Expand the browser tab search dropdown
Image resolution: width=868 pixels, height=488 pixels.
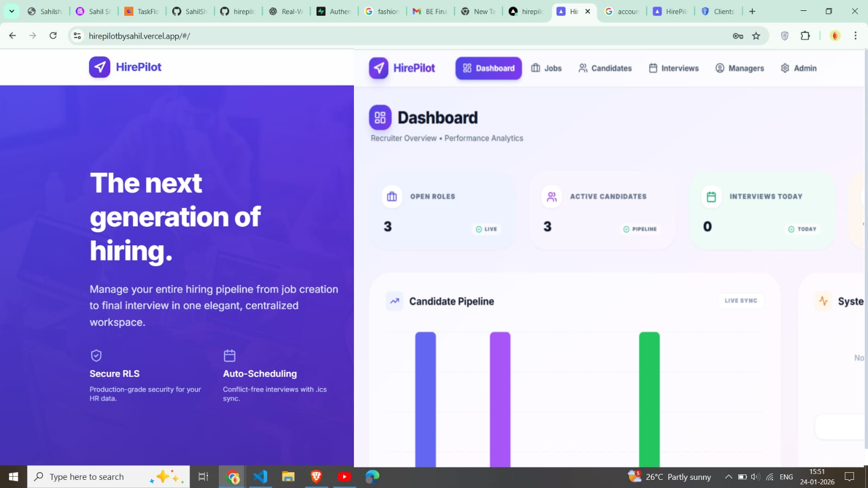tap(11, 11)
